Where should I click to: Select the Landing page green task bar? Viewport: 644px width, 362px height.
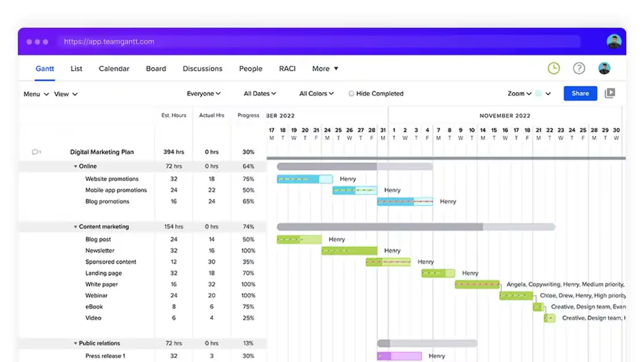438,273
